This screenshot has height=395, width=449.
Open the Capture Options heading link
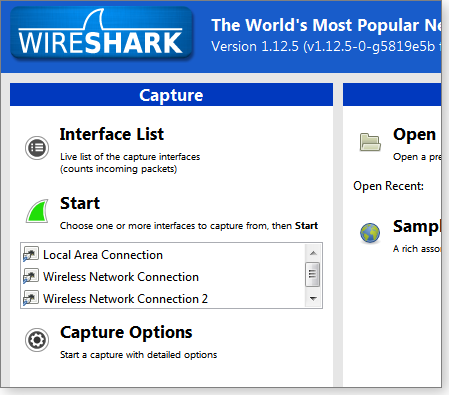(x=126, y=333)
